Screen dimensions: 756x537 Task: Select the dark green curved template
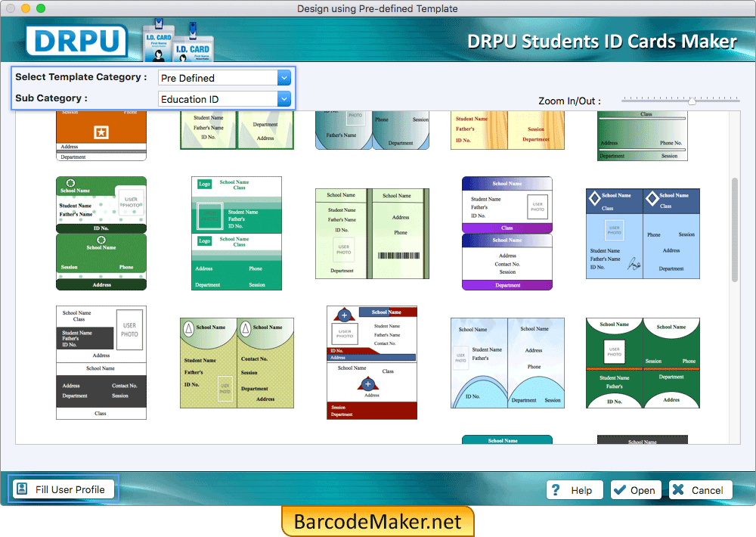tap(643, 363)
